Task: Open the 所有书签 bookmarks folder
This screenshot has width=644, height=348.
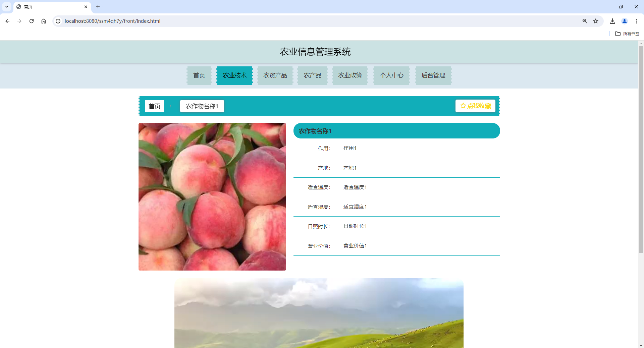Action: (x=627, y=34)
